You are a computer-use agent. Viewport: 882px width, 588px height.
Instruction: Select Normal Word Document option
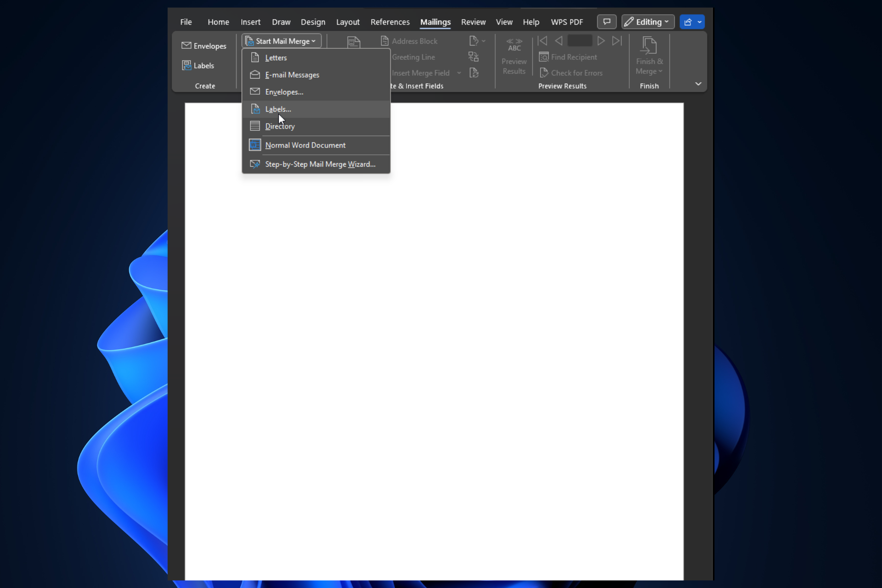316,145
